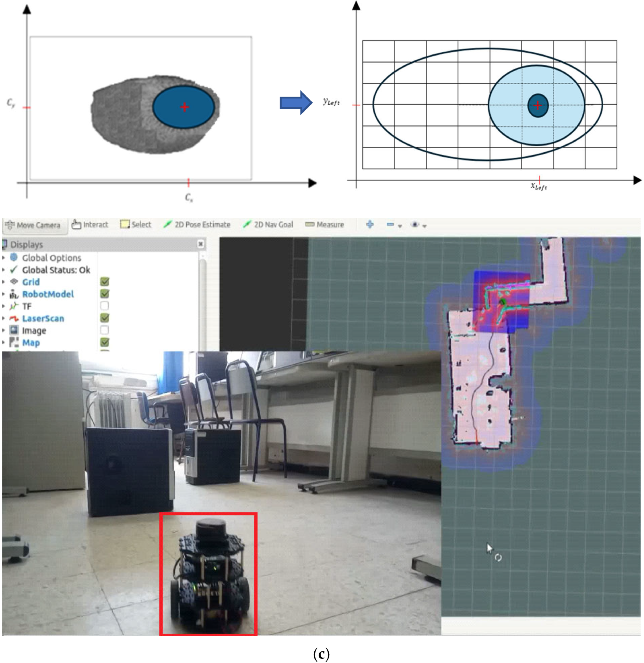Click the blue plus add-tool icon
Image resolution: width=644 pixels, height=663 pixels.
point(370,224)
